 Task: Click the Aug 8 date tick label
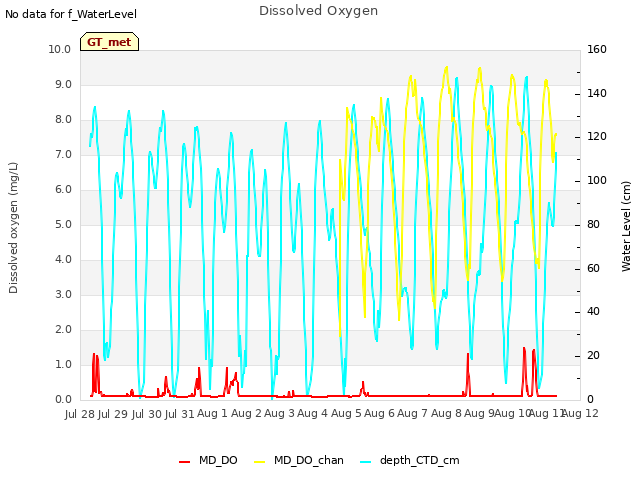point(447,413)
